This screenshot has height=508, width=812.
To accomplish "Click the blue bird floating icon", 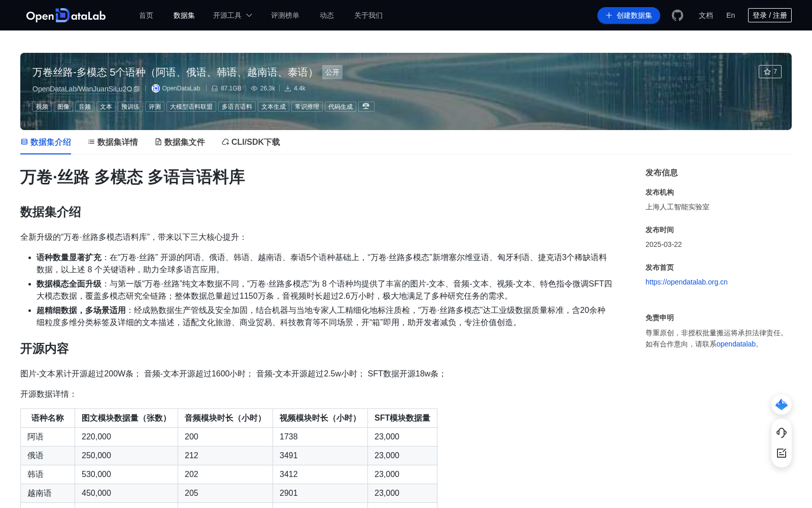I will point(782,404).
